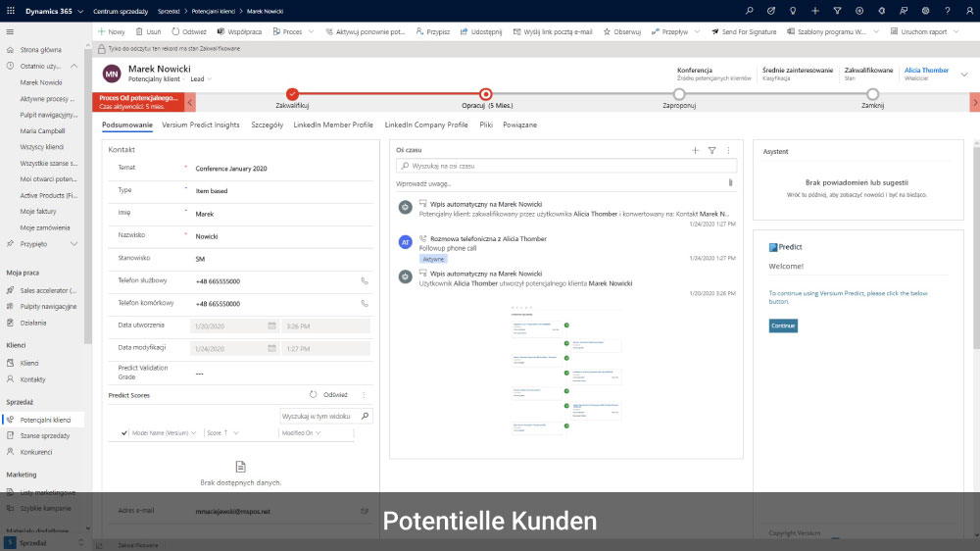Viewport: 980px width, 551px height.
Task: Switch to the Szczegóły tab
Action: tap(267, 125)
